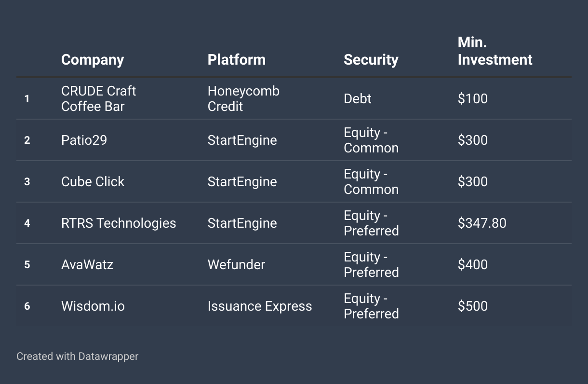This screenshot has height=384, width=588.
Task: Click the $100 minimum investment value
Action: [473, 99]
